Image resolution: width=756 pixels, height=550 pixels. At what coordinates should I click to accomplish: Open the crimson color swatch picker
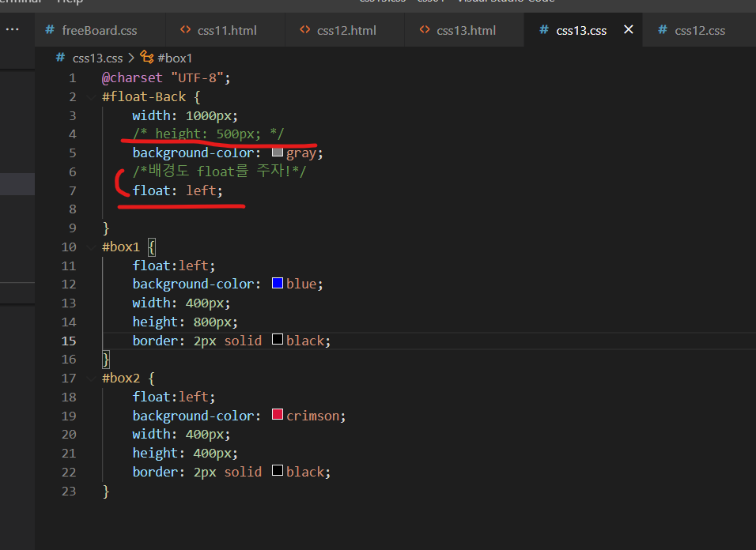pos(278,414)
